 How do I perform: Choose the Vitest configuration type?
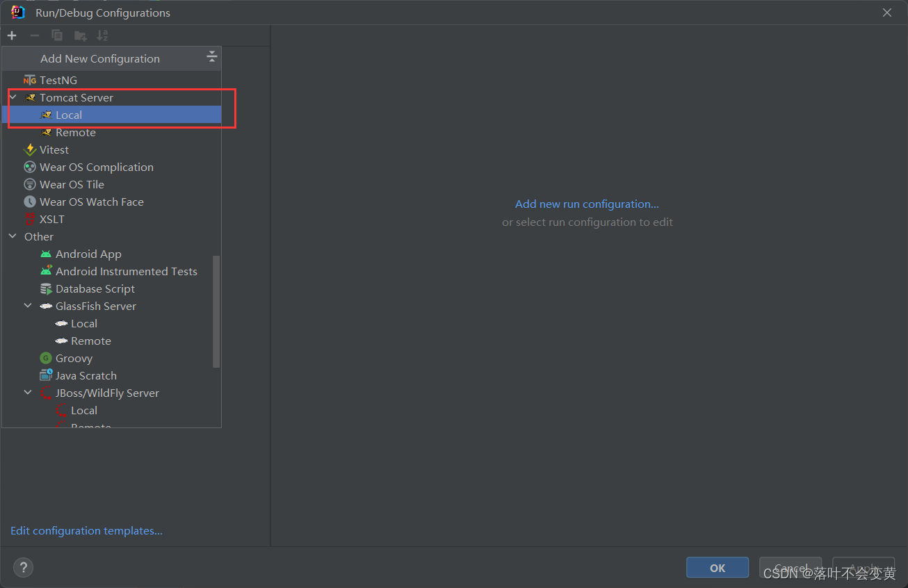click(x=54, y=150)
